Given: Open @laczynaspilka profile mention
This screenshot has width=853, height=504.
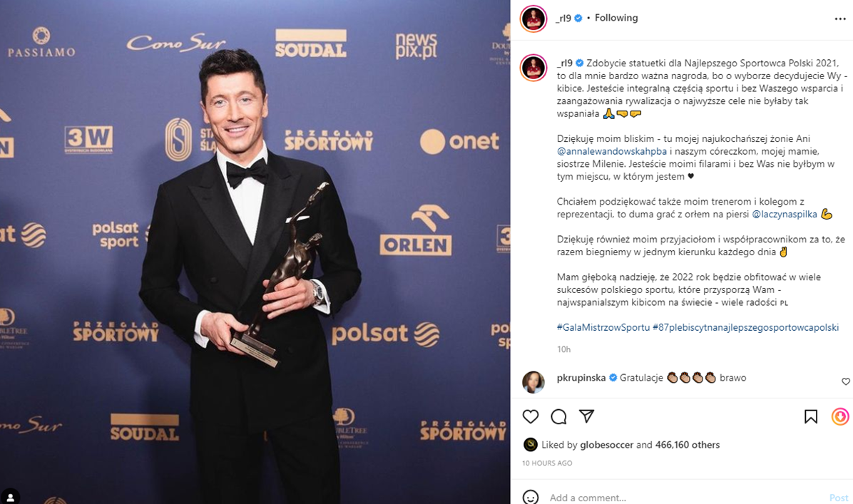Looking at the screenshot, I should pos(785,214).
